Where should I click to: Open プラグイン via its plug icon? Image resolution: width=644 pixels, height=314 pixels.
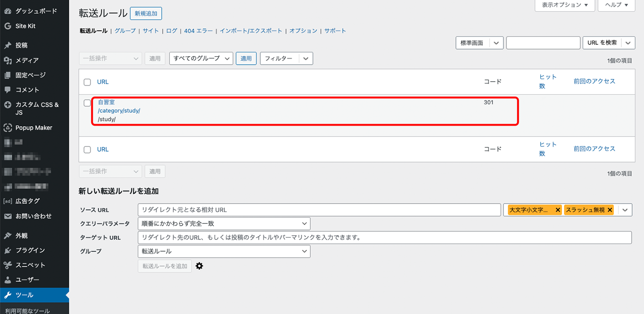coord(8,250)
